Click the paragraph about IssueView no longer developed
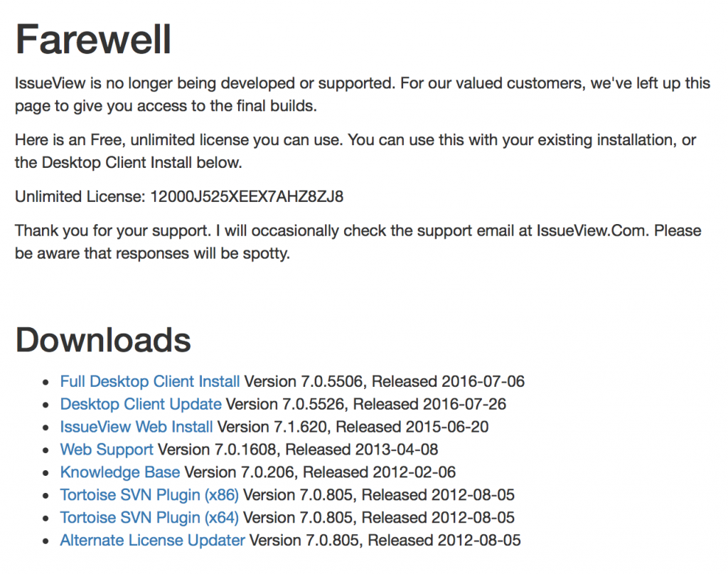 363,95
